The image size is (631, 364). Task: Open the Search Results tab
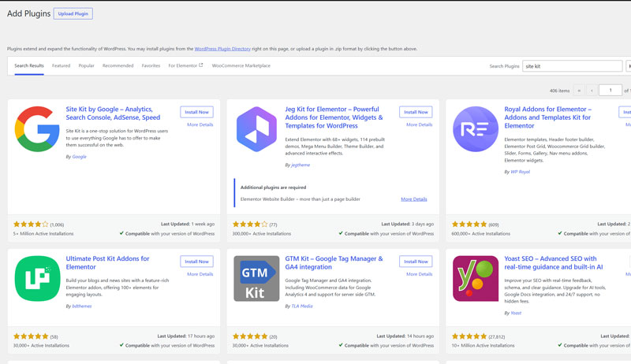tap(29, 65)
